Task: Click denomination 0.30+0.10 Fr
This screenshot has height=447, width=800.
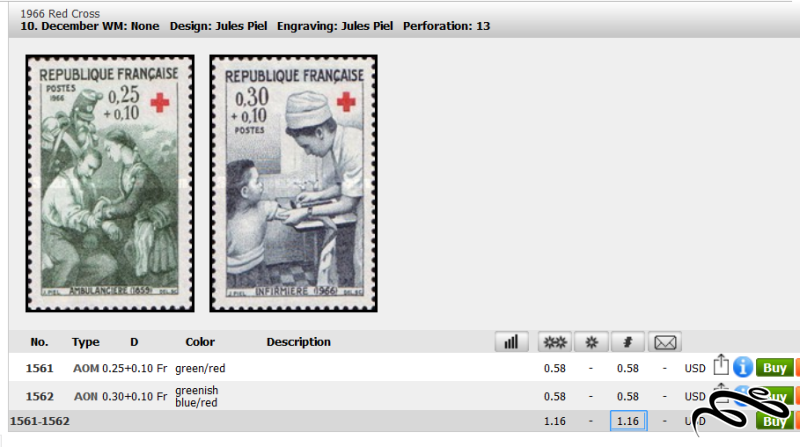Action: 134,396
